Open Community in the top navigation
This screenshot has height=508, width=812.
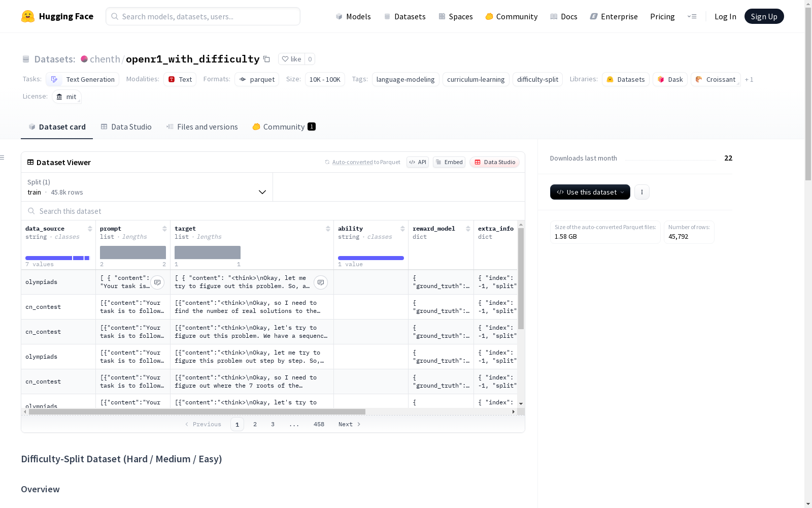[512, 16]
